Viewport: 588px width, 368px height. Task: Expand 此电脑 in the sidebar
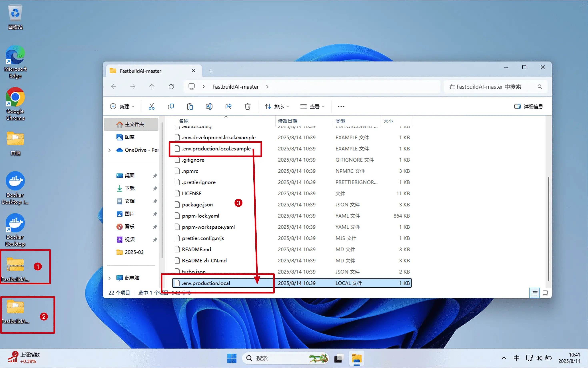109,278
